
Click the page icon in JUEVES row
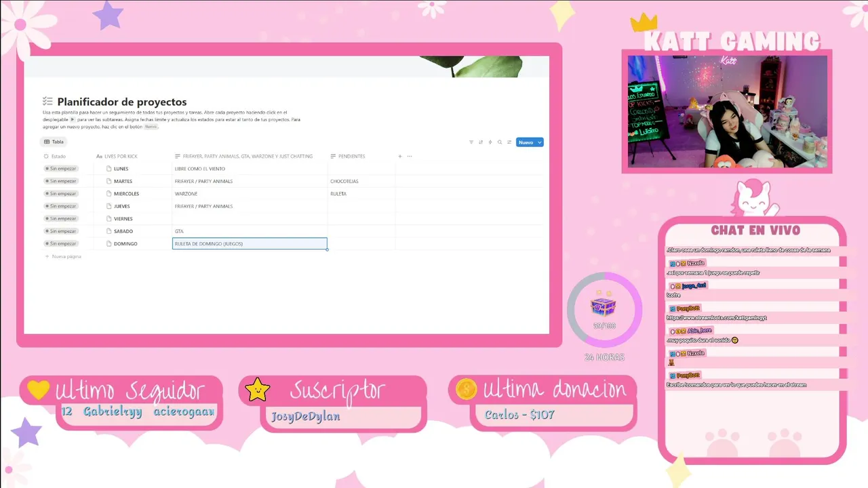coord(108,206)
